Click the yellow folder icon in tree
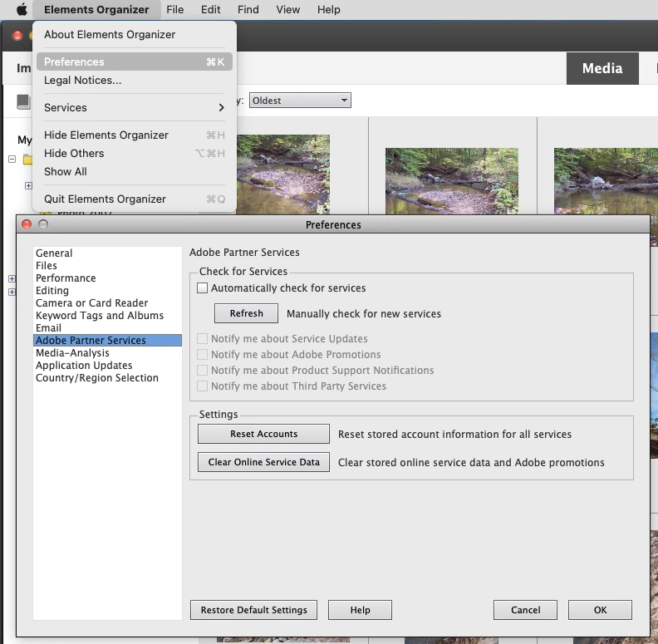Image resolution: width=658 pixels, height=644 pixels. pos(27,160)
